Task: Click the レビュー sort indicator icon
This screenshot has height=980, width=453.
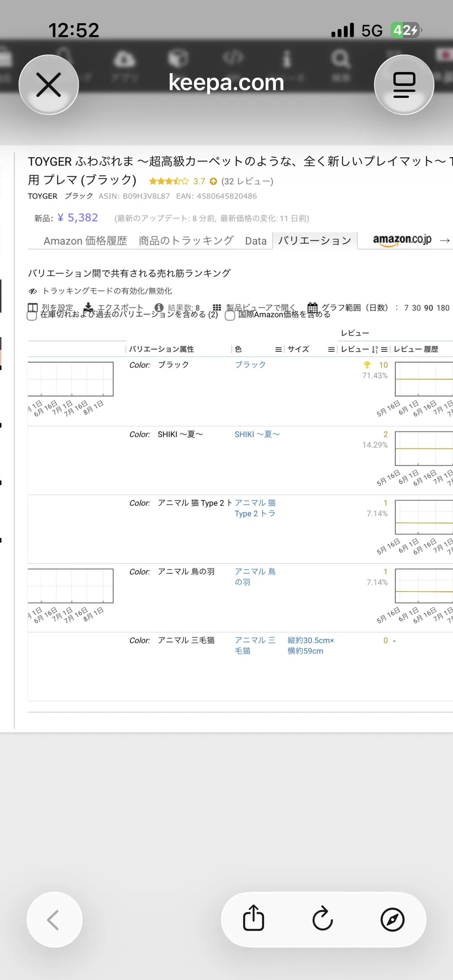Action: [375, 349]
